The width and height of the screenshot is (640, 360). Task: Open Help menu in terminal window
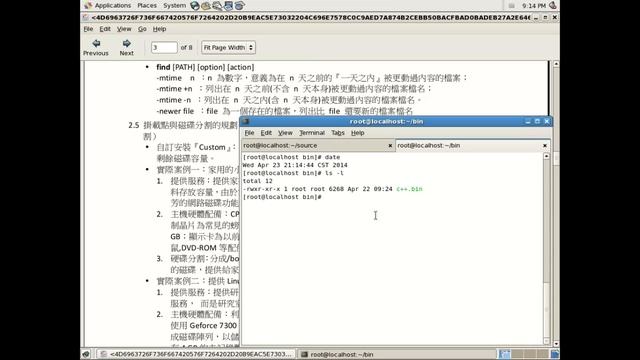pyautogui.click(x=358, y=133)
